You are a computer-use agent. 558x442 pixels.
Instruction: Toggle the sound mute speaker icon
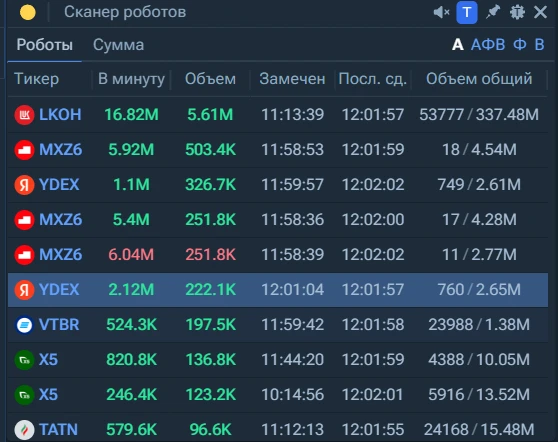tap(441, 12)
